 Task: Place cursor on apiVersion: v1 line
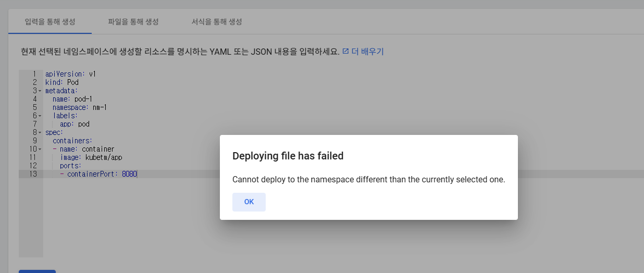tap(70, 74)
